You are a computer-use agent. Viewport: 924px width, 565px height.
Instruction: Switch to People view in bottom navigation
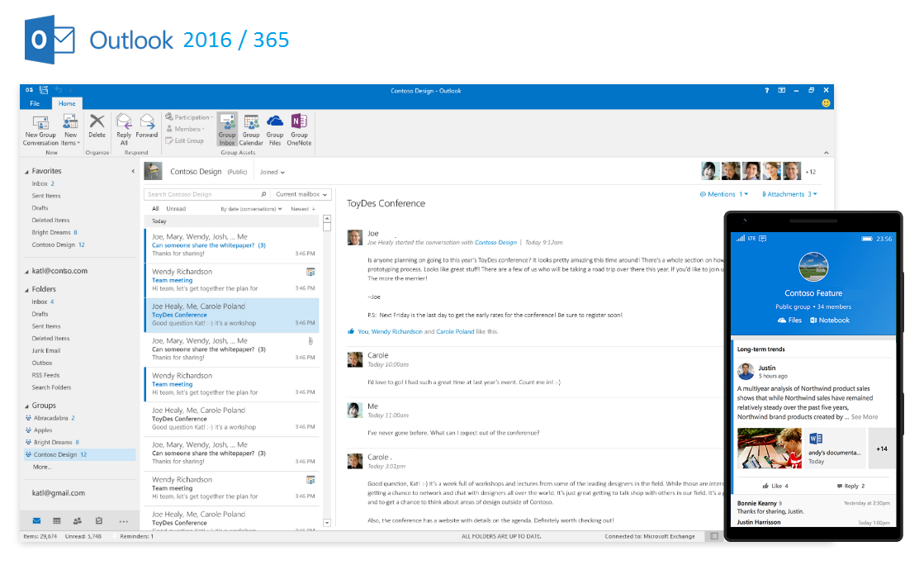(x=77, y=520)
